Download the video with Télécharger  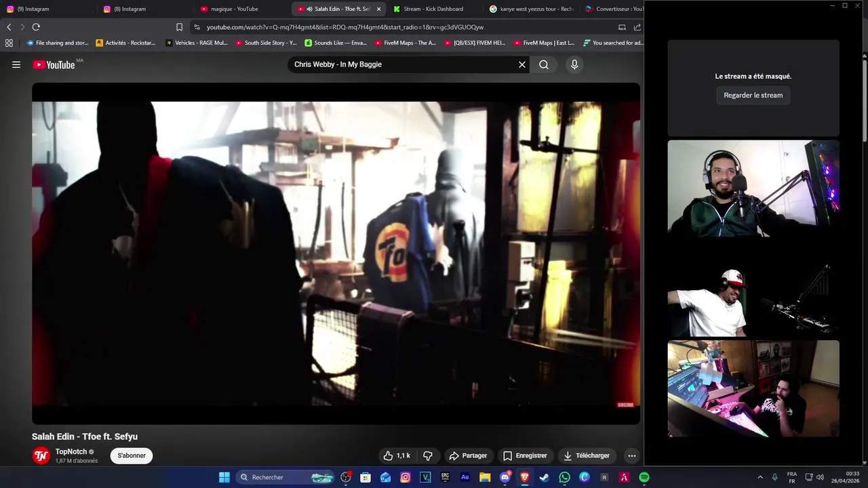[587, 455]
